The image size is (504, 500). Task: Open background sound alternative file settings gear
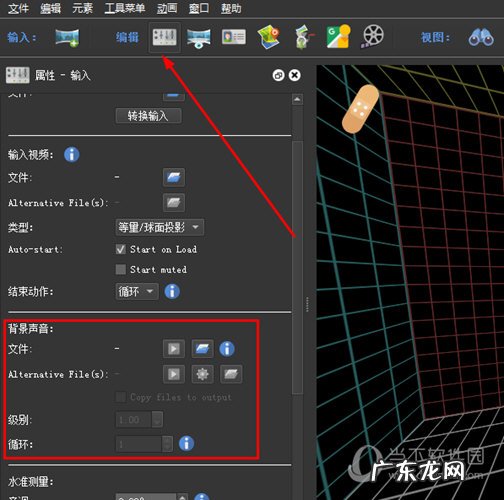click(x=202, y=374)
